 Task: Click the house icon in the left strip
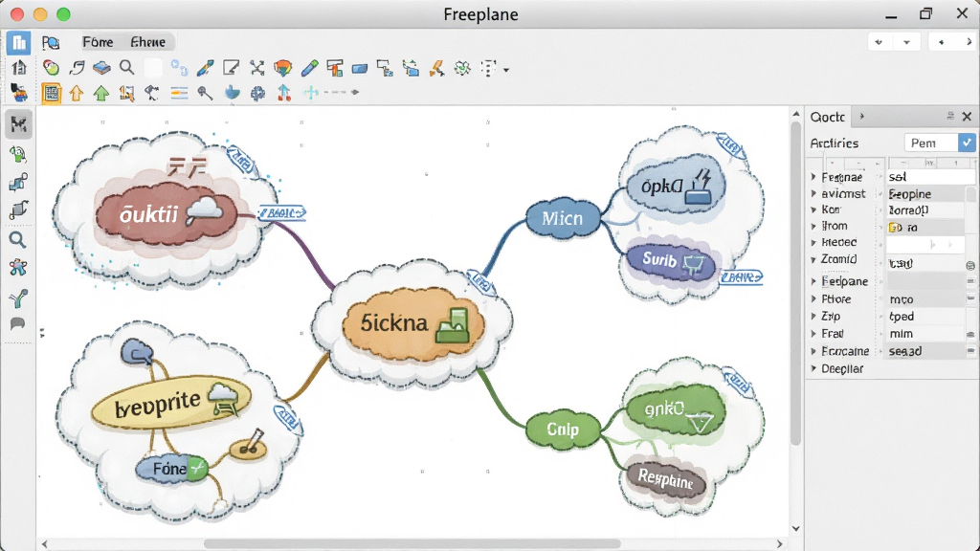point(19,68)
